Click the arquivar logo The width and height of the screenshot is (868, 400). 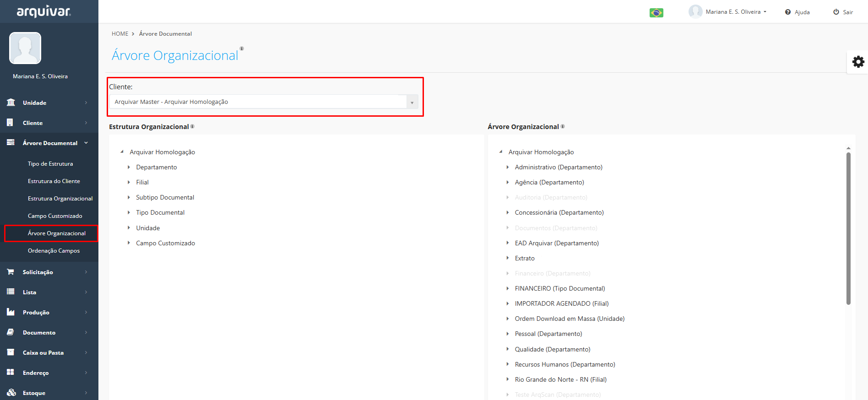click(x=44, y=11)
